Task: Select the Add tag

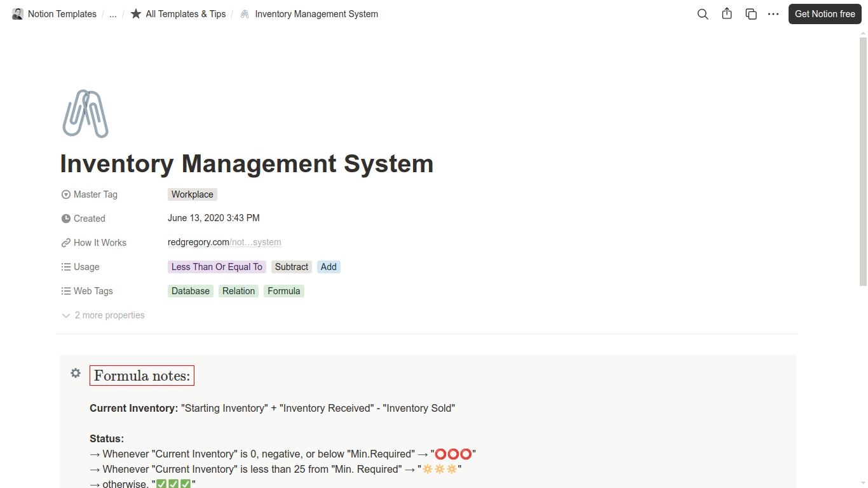Action: click(329, 267)
